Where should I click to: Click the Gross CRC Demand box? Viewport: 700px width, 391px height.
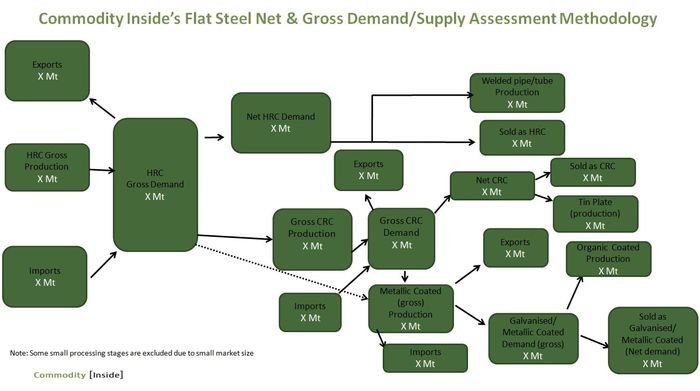coord(401,238)
